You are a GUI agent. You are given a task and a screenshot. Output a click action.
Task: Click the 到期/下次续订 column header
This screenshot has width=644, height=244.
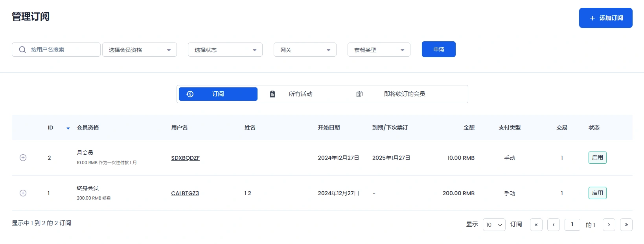390,128
